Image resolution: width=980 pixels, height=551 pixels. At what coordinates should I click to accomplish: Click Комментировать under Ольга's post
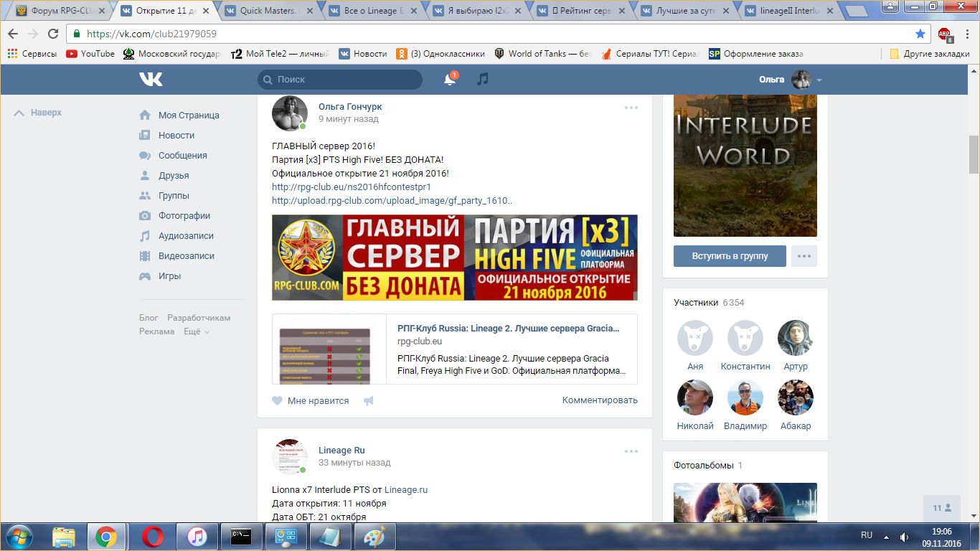click(600, 400)
